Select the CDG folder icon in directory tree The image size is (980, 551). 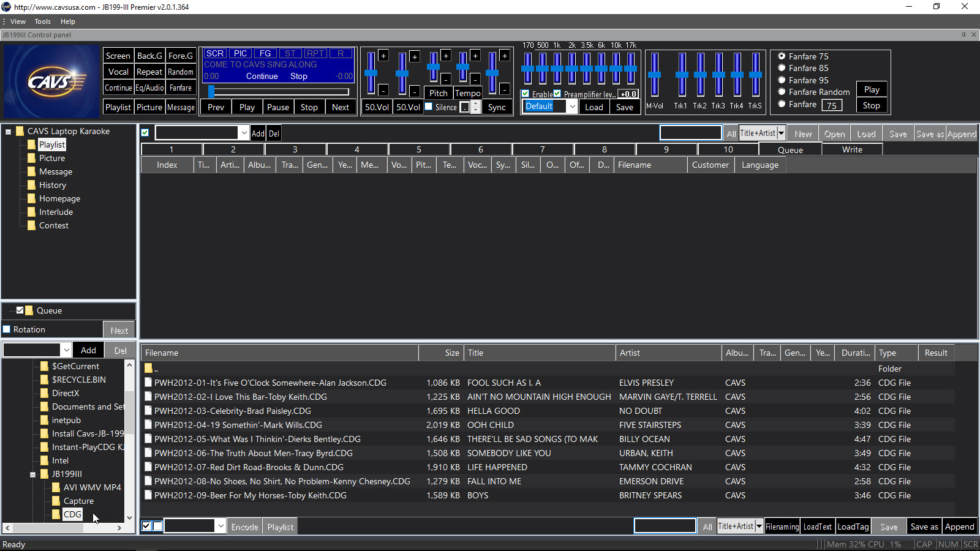pos(56,514)
